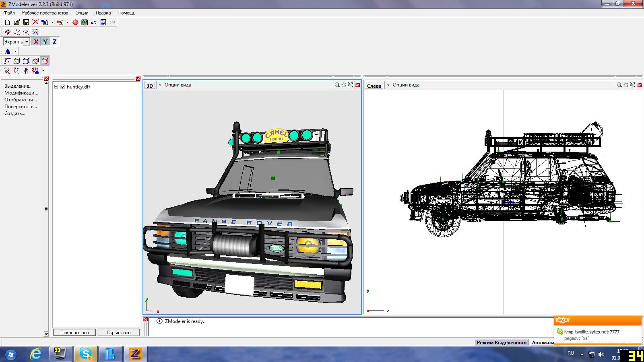Click the line-to-point snap icon beside the magnet
This screenshot has height=362, width=644.
point(17,32)
